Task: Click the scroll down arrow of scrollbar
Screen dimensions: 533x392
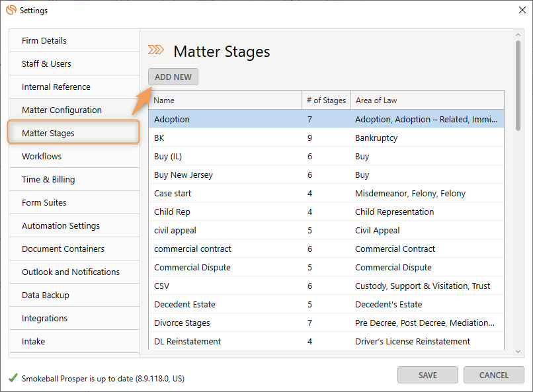Action: tap(518, 352)
